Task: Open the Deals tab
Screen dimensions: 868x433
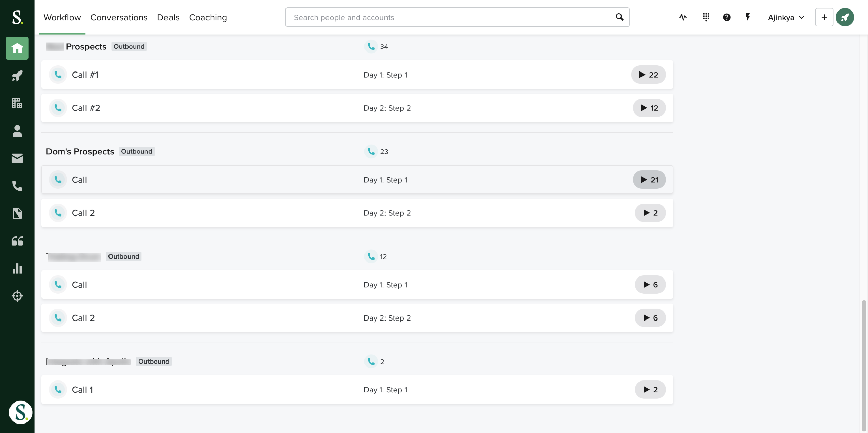Action: 168,17
